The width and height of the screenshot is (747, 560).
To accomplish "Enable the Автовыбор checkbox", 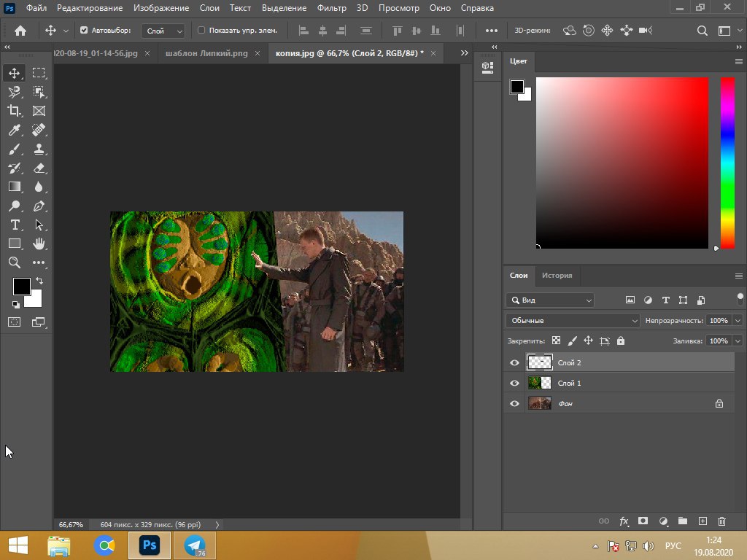I will tap(84, 31).
